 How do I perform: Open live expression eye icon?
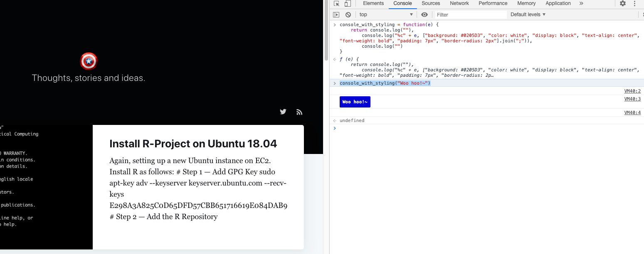(424, 15)
